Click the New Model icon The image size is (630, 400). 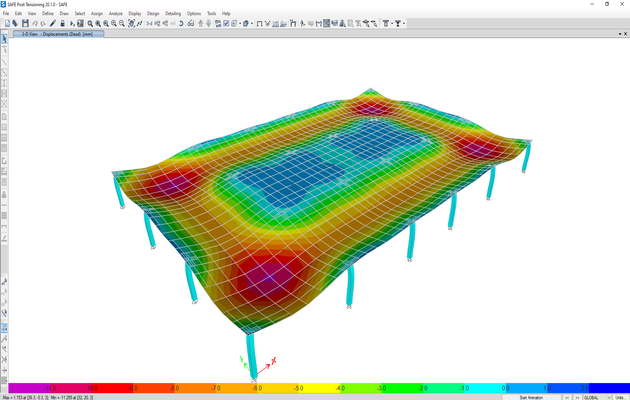click(x=7, y=23)
